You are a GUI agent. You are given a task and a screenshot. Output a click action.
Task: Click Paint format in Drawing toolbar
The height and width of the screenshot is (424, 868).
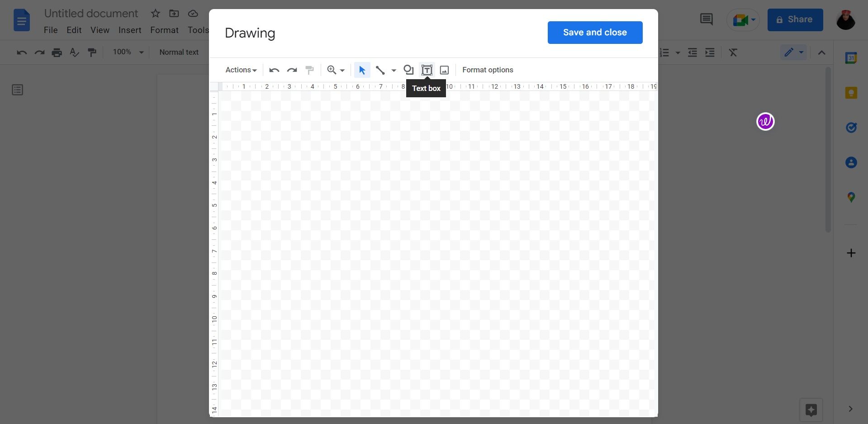point(310,70)
